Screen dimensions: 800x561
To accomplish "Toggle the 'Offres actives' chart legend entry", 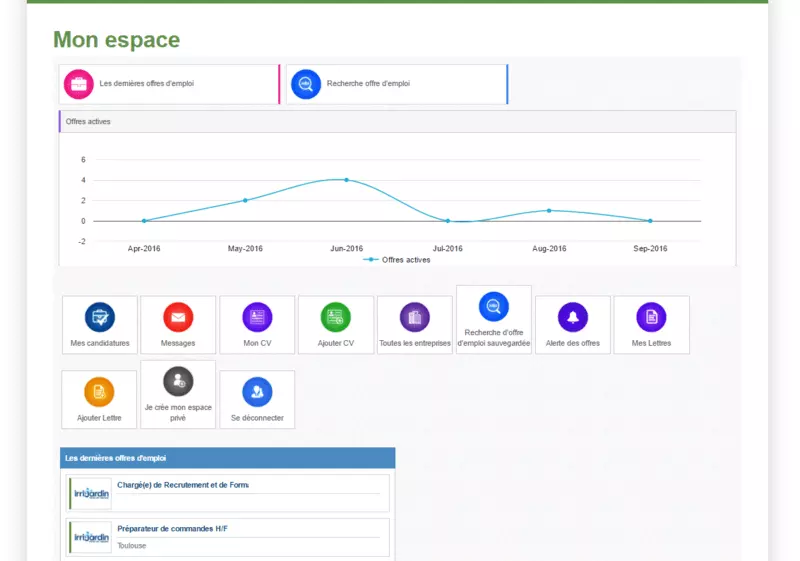I will pyautogui.click(x=397, y=260).
